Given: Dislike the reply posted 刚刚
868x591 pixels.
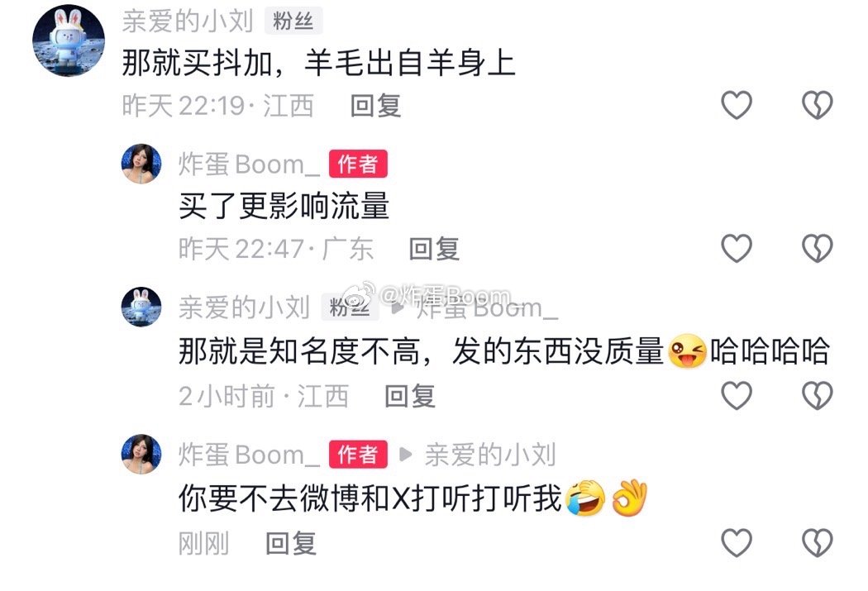Looking at the screenshot, I should [817, 542].
